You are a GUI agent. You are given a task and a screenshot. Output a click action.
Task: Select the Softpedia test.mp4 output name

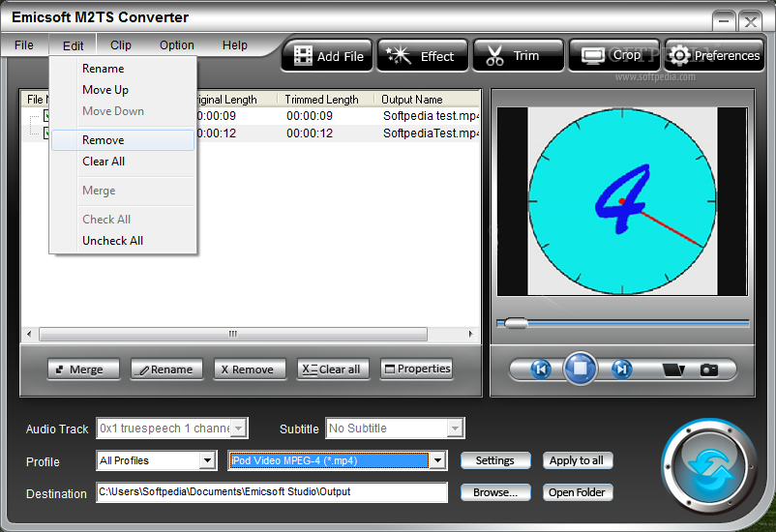(431, 116)
